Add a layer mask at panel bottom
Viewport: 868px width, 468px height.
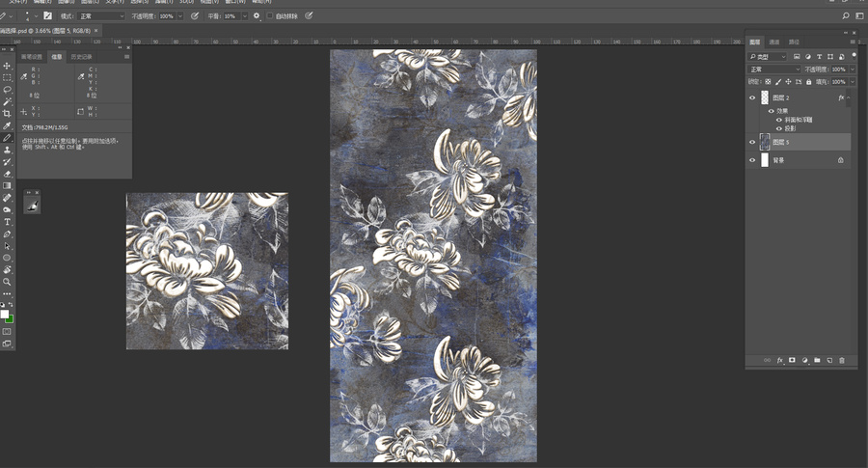(792, 361)
